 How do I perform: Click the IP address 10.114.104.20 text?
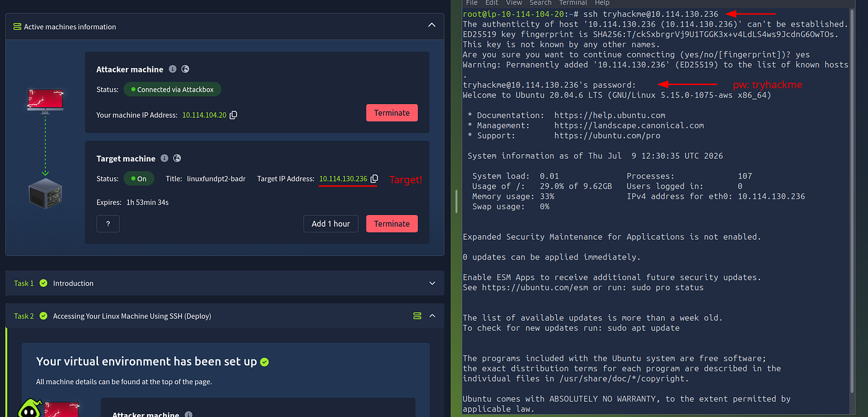coord(204,115)
